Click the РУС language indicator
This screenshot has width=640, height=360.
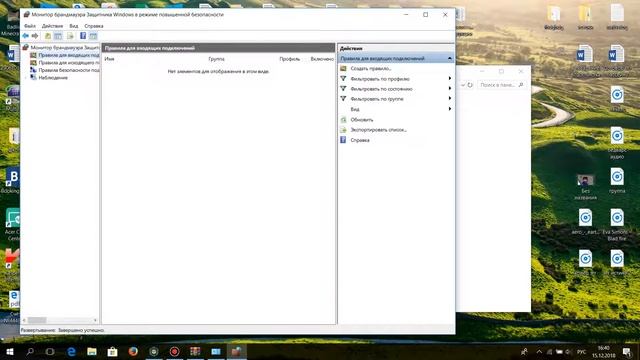point(582,352)
